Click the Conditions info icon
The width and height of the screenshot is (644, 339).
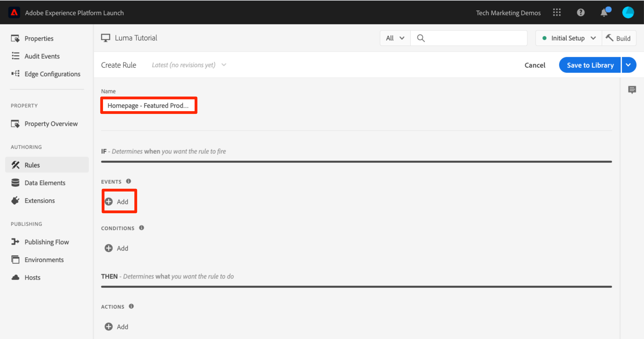coord(142,228)
